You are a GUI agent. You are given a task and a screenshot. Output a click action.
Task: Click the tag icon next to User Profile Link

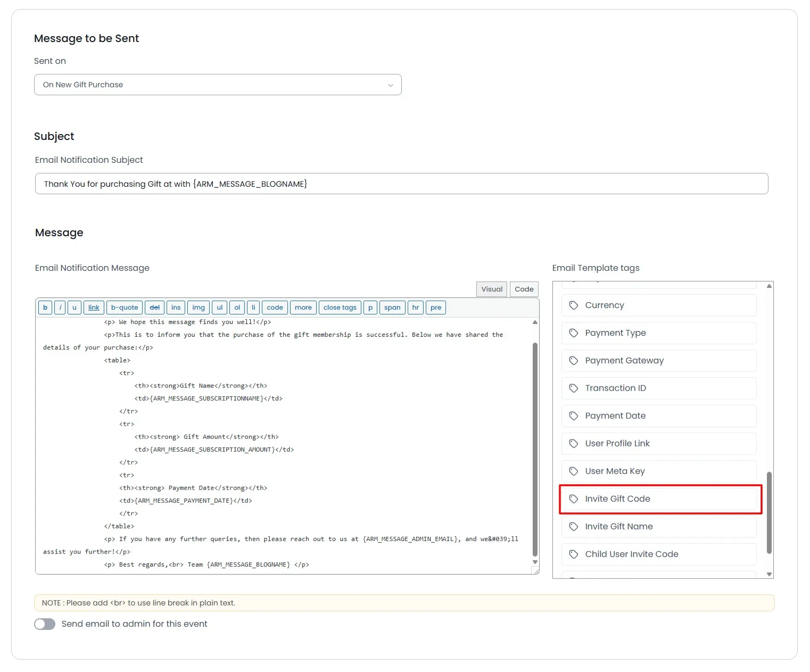(573, 444)
